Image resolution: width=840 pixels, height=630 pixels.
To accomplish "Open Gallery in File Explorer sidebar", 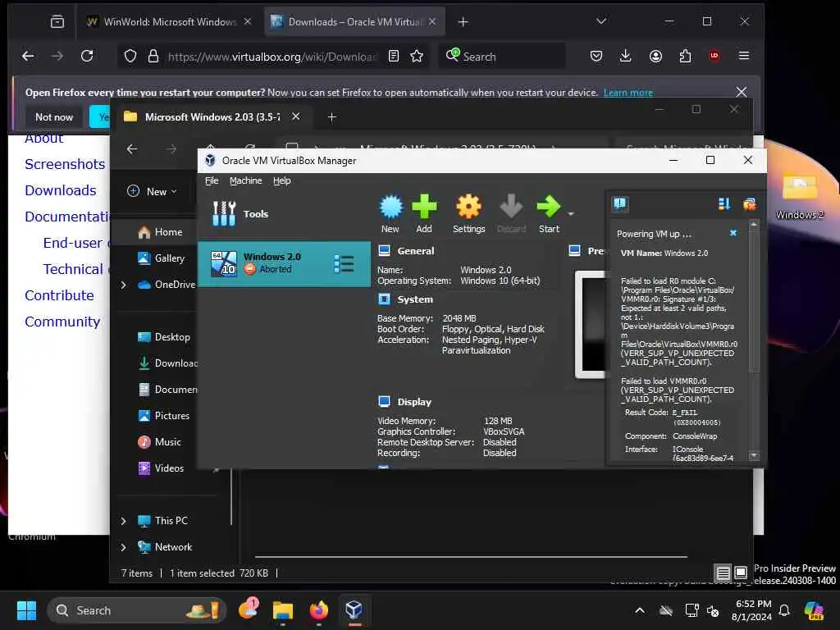I will click(162, 258).
